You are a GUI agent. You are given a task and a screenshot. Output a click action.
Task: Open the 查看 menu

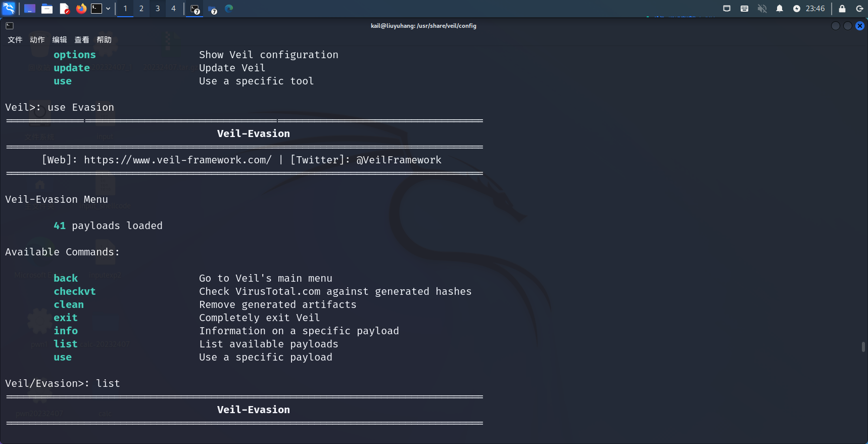click(82, 40)
